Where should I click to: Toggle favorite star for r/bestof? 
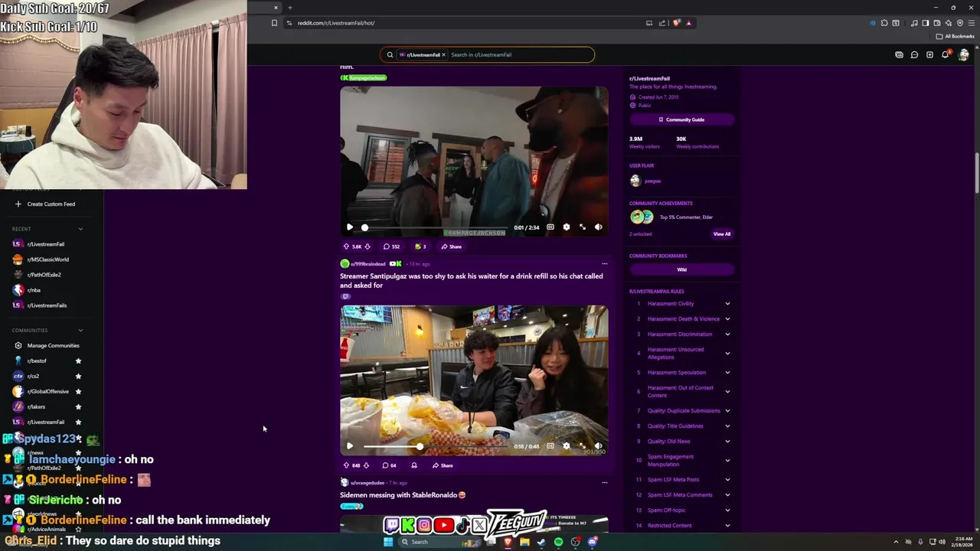[78, 360]
